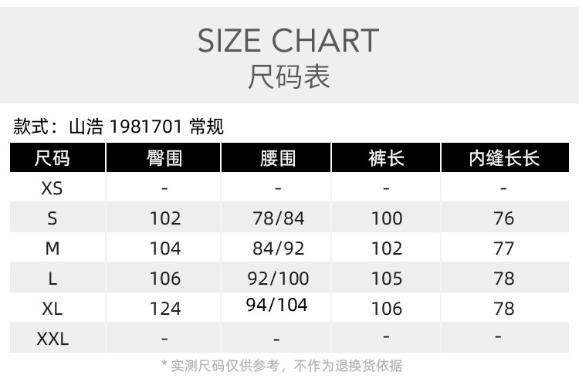Click the 裤长 column header

pyautogui.click(x=386, y=158)
